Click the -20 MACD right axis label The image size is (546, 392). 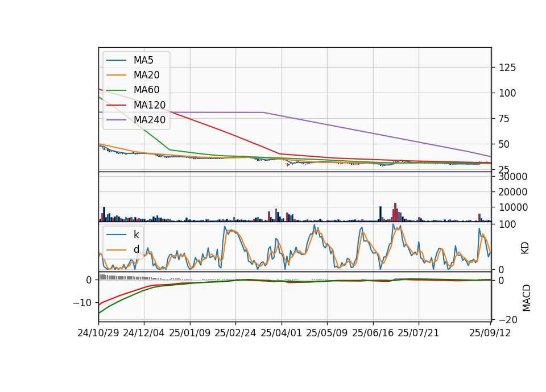click(x=508, y=320)
